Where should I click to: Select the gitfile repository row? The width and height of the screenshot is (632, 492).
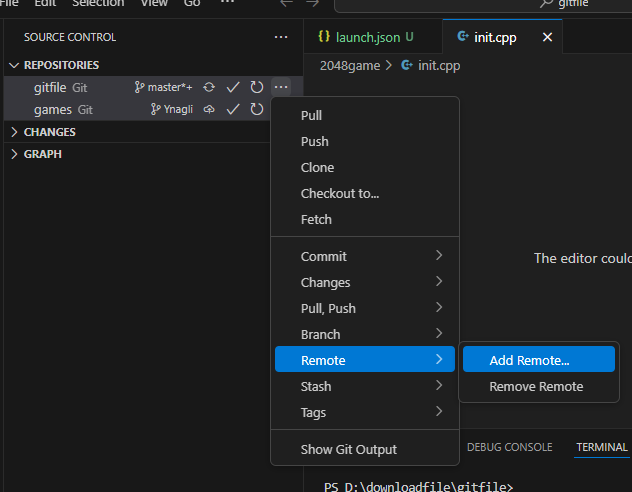(x=153, y=87)
